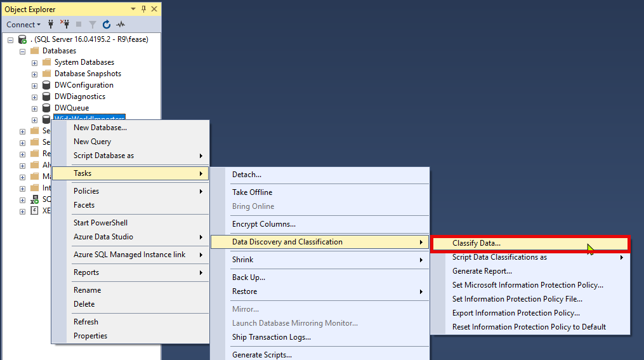Viewport: 644px width, 360px height.
Task: Choose Generate Report menu item
Action: 482,271
